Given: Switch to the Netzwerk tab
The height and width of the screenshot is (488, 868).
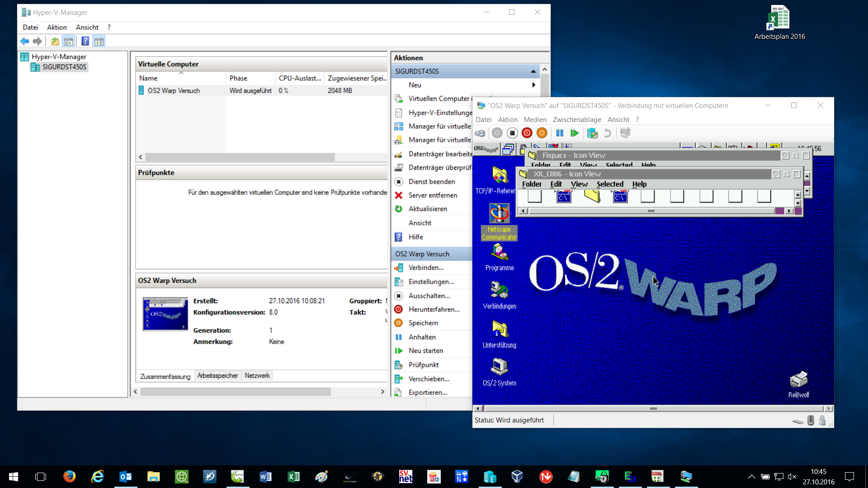Looking at the screenshot, I should coord(257,375).
